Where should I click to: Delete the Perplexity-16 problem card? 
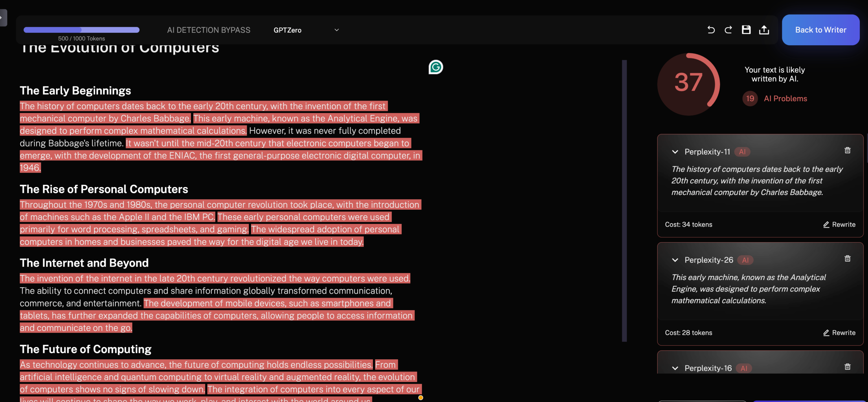[847, 367]
